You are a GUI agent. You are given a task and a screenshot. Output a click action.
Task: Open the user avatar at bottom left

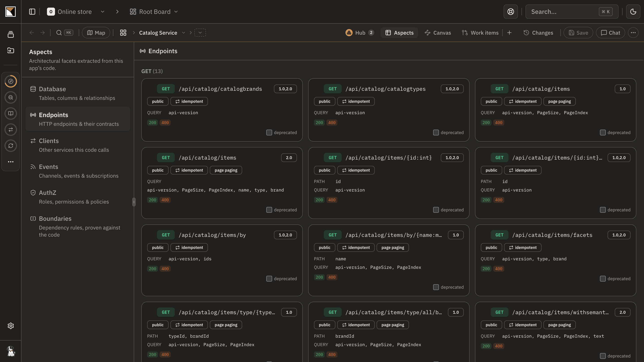(x=11, y=351)
